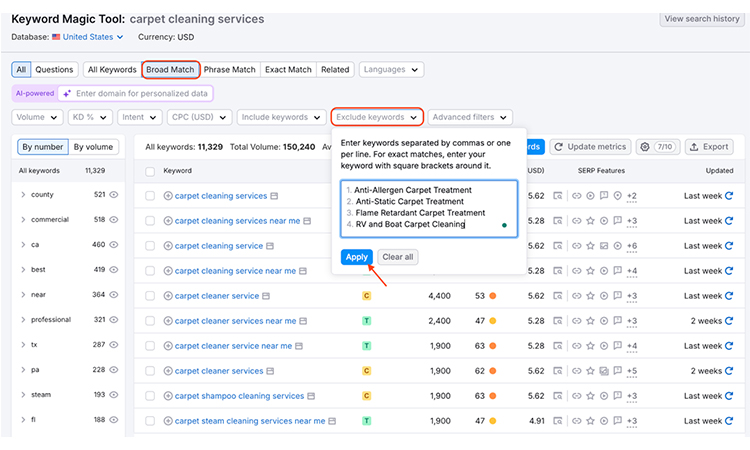Click the C intent badge for carpet cleaner service
Screen dimensions: 750x450
366,296
